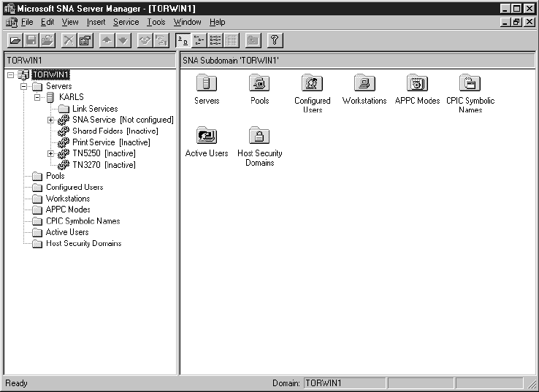Screen dimensions: 539x392
Task: Open the Properties toolbar button
Action: 85,41
